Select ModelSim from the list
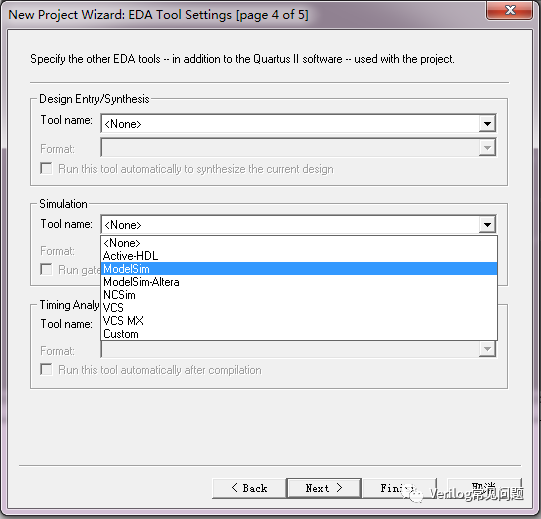The image size is (541, 519). (x=299, y=269)
